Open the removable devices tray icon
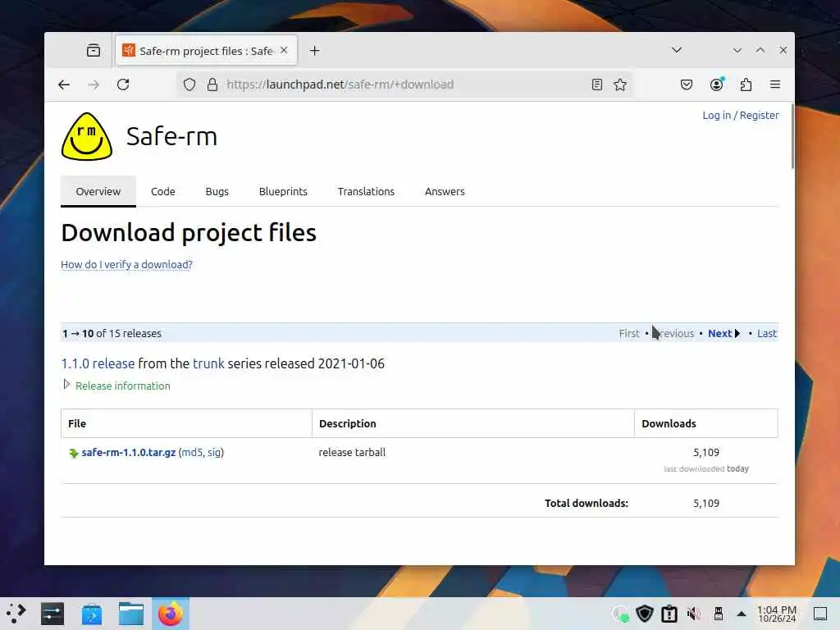This screenshot has width=840, height=630. click(719, 614)
